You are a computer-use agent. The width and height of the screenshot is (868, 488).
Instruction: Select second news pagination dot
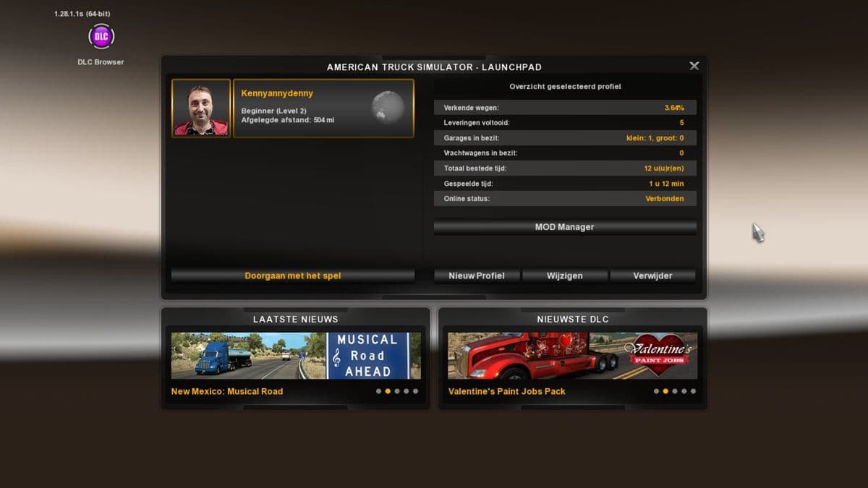coord(388,391)
